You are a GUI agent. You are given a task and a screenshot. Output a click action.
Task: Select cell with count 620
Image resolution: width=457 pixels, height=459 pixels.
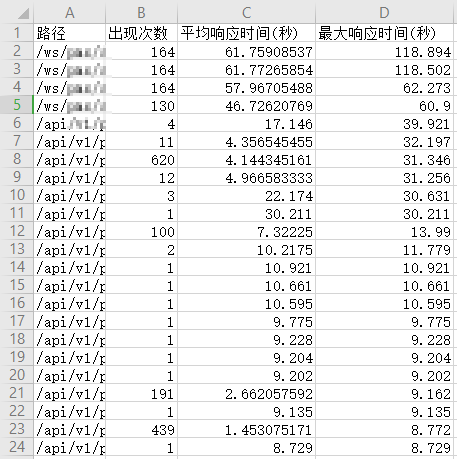tap(141, 159)
